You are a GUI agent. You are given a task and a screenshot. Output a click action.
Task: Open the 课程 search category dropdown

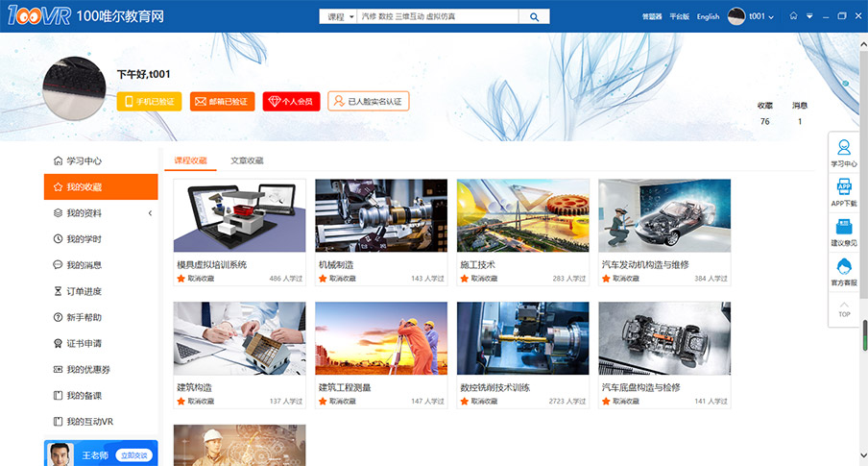coord(338,16)
